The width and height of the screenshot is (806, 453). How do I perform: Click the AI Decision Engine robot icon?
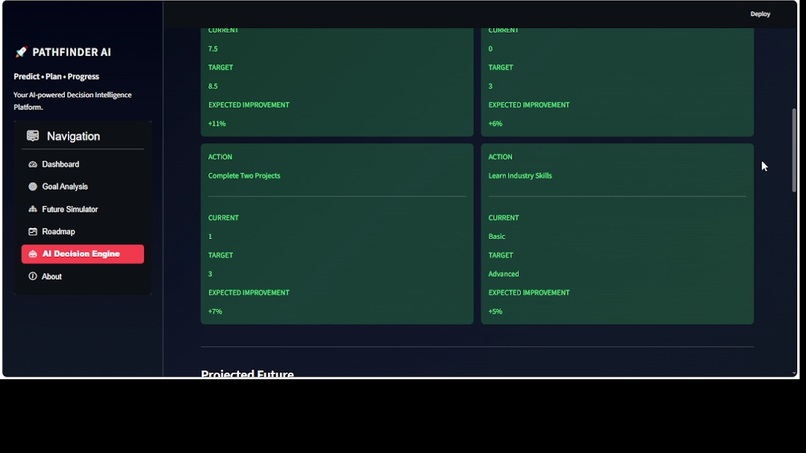(x=33, y=254)
